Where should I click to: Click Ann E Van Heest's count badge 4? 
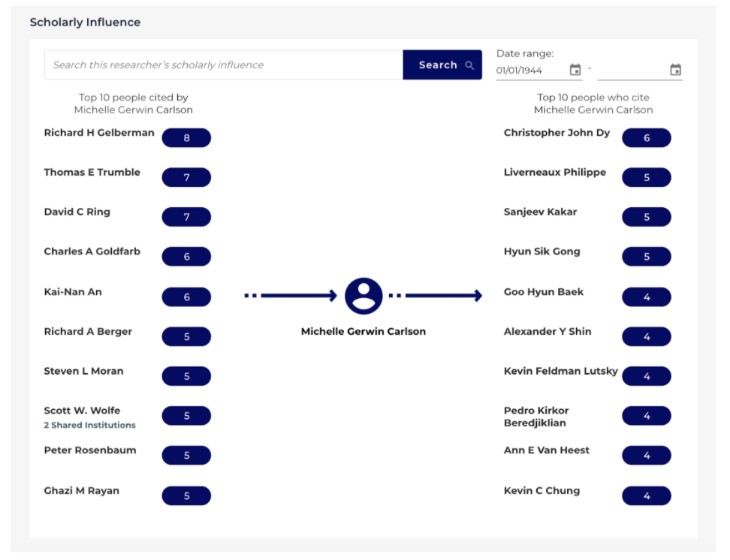coord(646,455)
